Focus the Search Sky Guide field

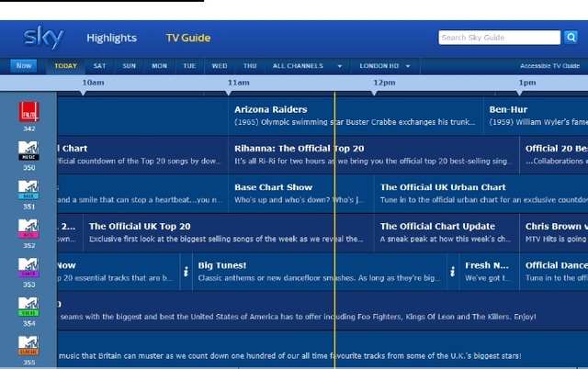tap(500, 38)
